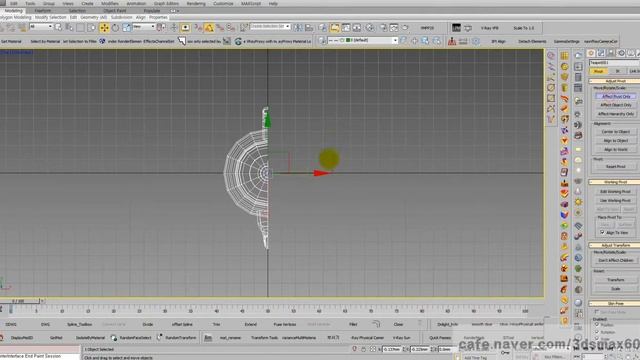The image size is (640, 360).
Task: Open the reference coordinate system View dropdown
Action: [144, 27]
